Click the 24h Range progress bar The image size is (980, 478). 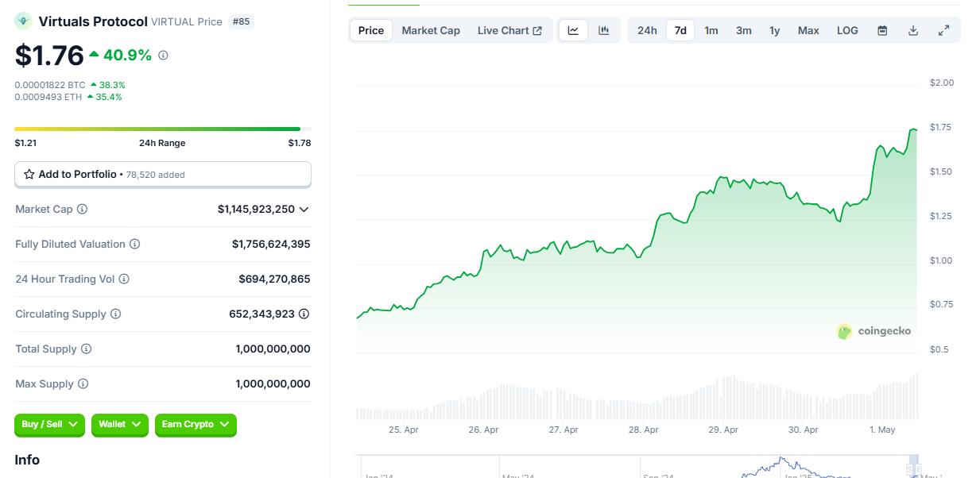coord(163,129)
